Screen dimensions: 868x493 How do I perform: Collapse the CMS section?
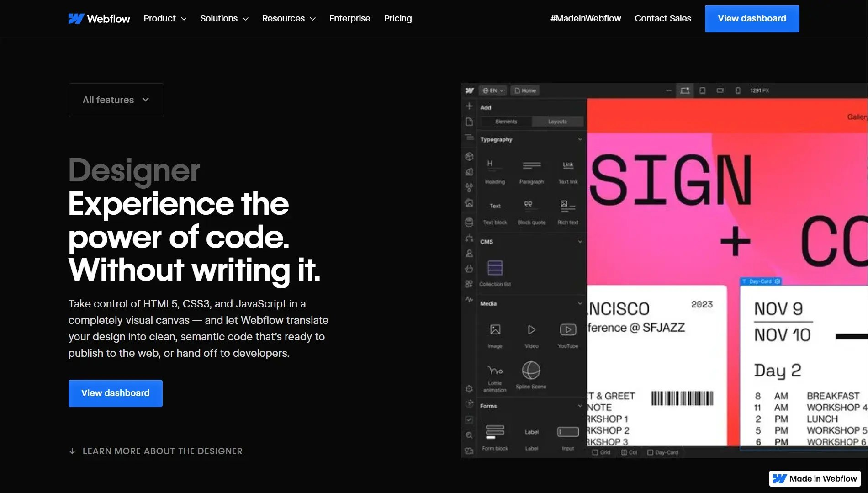[580, 242]
